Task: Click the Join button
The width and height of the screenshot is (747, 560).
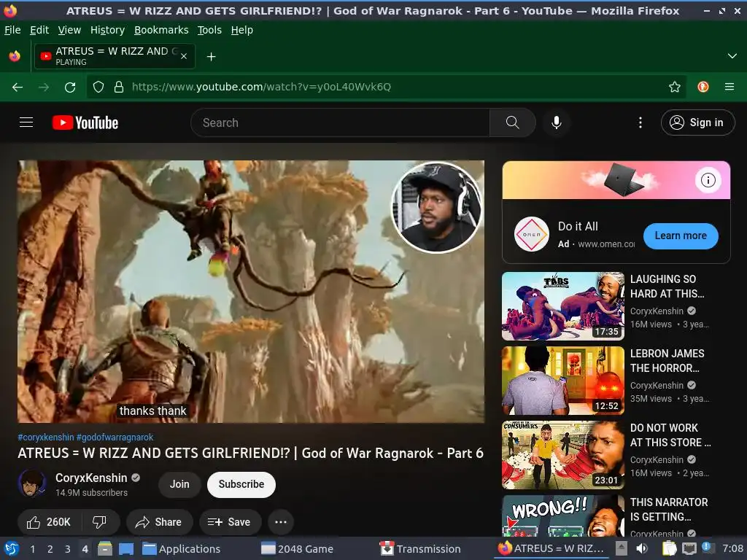Action: [179, 484]
